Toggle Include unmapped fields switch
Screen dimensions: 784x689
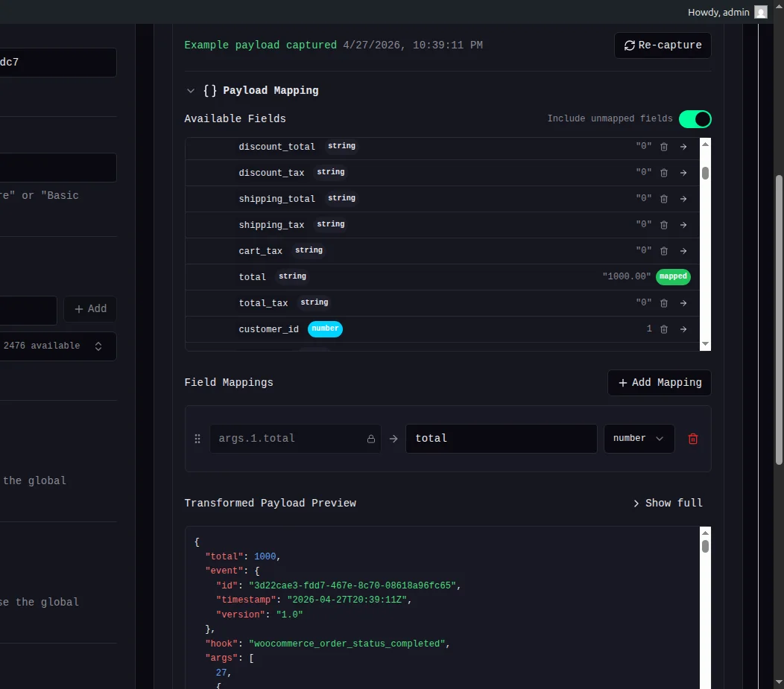tap(695, 119)
